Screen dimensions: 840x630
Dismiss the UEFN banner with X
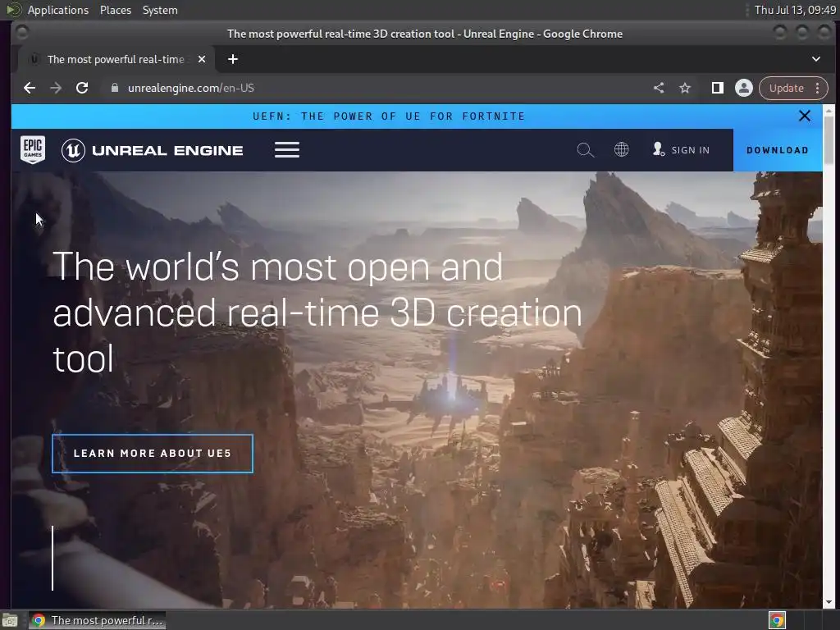[804, 116]
